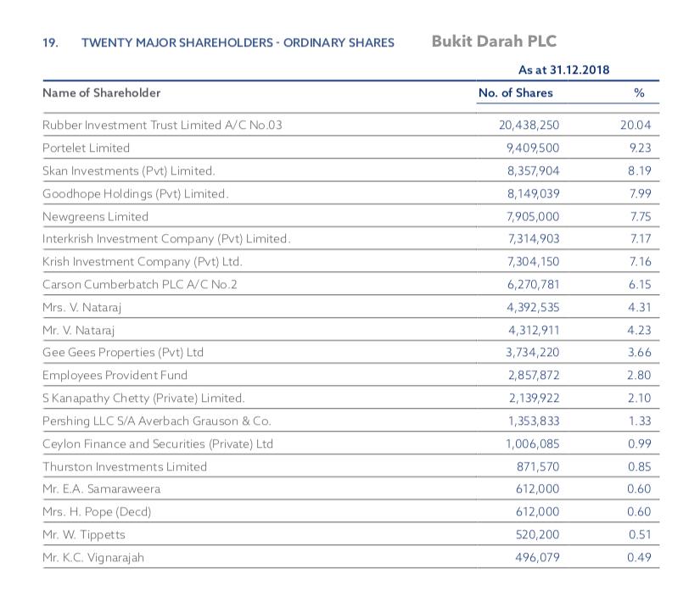Click the share count 7,314,903
The width and height of the screenshot is (700, 591).
point(534,239)
